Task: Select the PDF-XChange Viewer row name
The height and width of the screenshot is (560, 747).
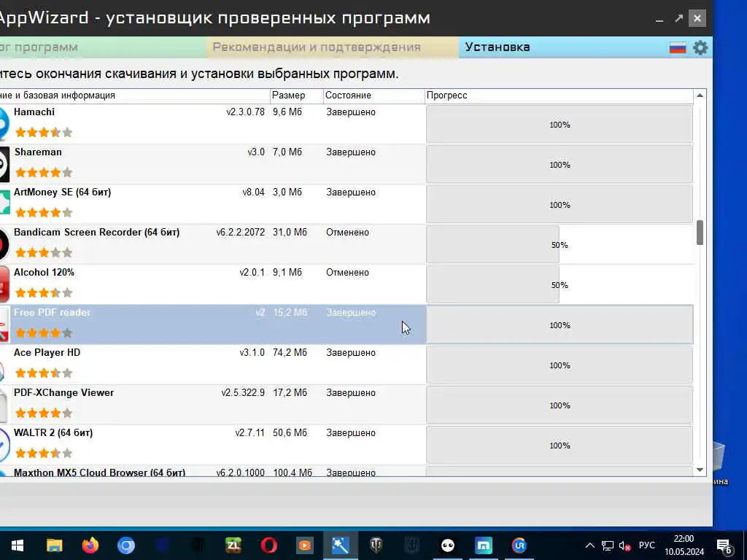Action: point(64,393)
